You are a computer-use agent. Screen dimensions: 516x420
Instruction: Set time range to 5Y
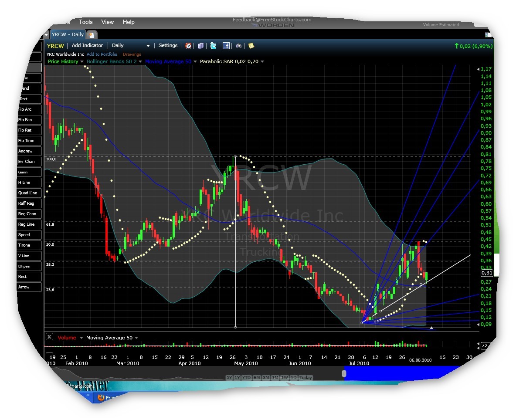click(229, 378)
